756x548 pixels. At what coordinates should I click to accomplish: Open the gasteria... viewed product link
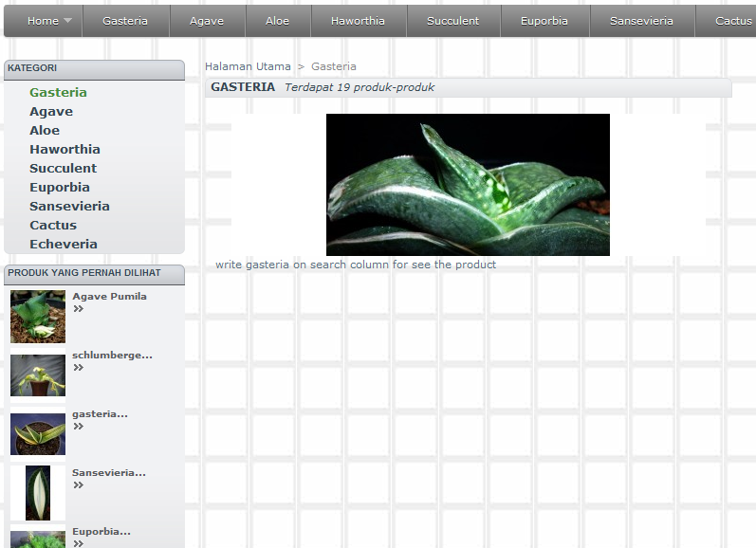100,414
